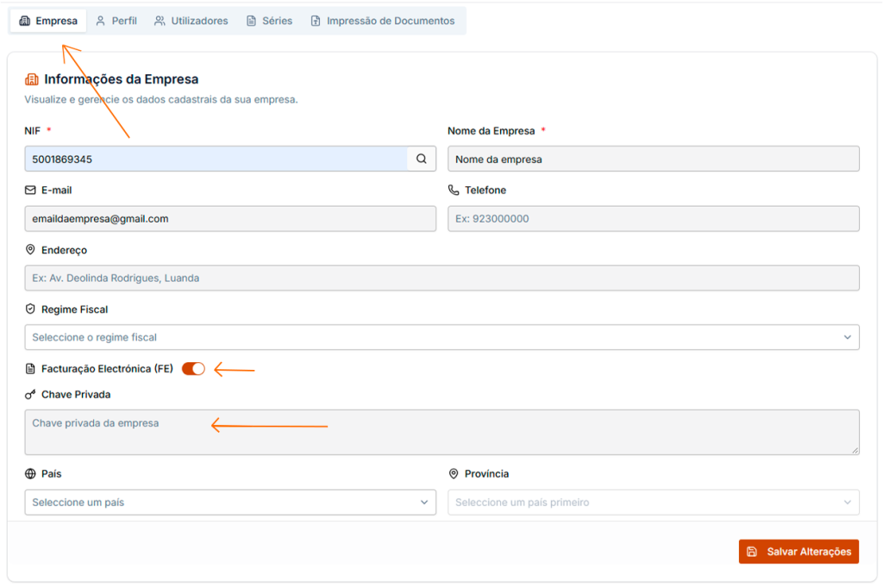The image size is (883, 588).
Task: Click the E-mail input field
Action: (x=230, y=218)
